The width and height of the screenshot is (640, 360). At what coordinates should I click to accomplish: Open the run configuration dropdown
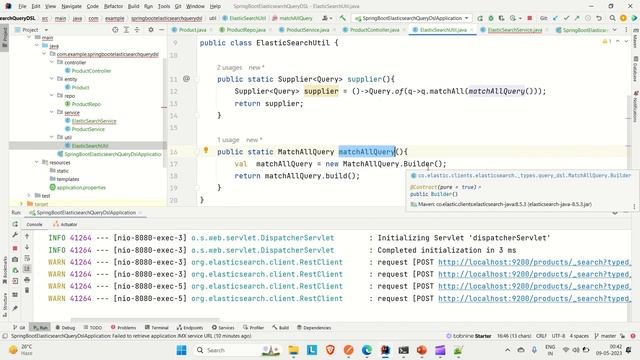[x=412, y=18]
